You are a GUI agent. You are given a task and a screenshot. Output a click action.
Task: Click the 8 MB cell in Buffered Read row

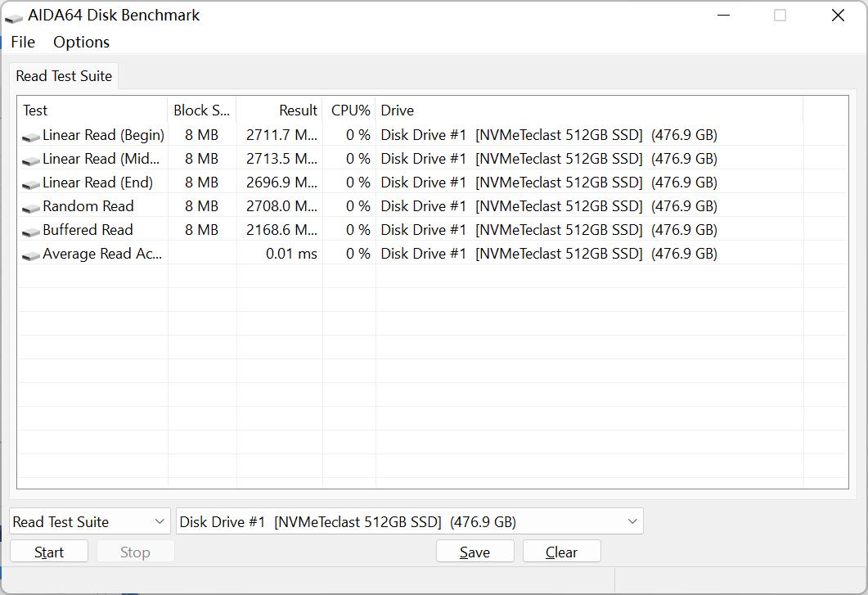[201, 230]
